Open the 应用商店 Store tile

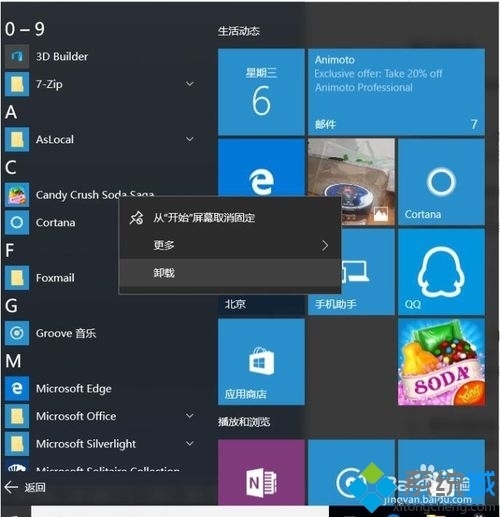[x=261, y=362]
